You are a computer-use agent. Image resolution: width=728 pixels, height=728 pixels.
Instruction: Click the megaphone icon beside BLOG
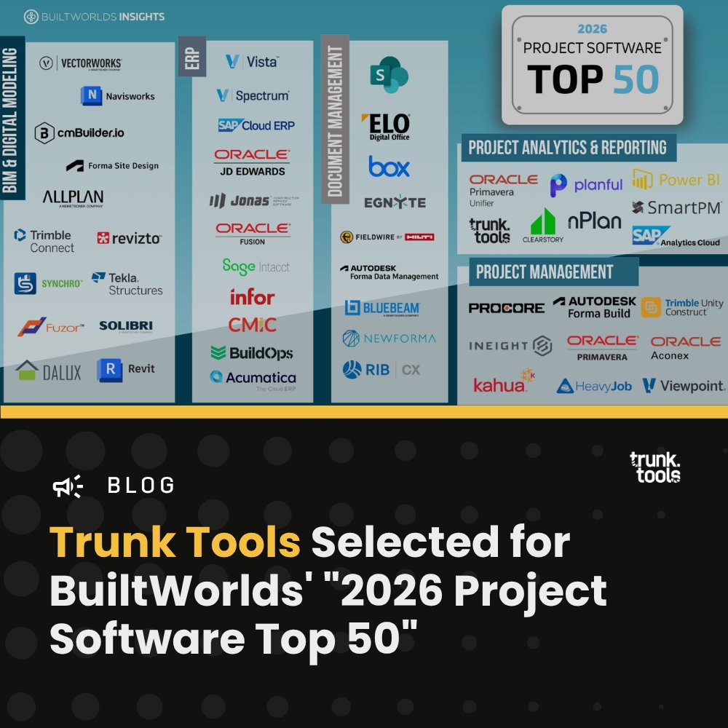coord(68,486)
